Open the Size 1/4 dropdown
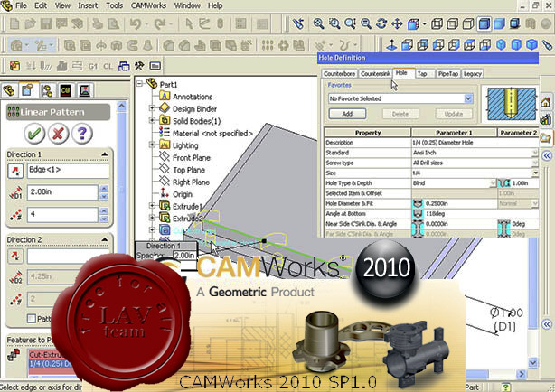 535,173
